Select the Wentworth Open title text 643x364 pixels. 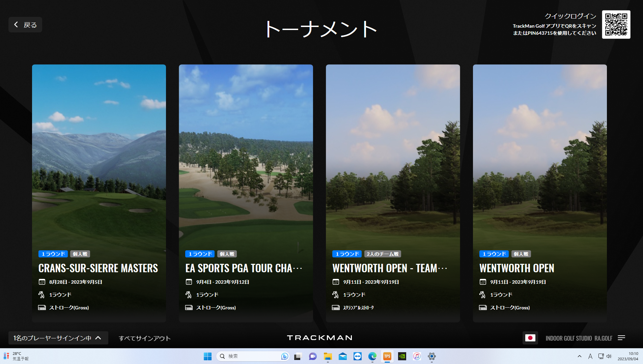(516, 268)
